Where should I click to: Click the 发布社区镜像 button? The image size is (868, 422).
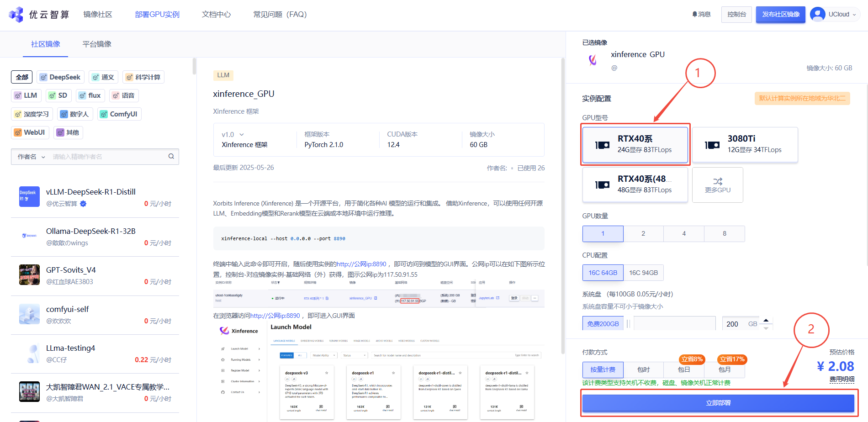point(781,15)
